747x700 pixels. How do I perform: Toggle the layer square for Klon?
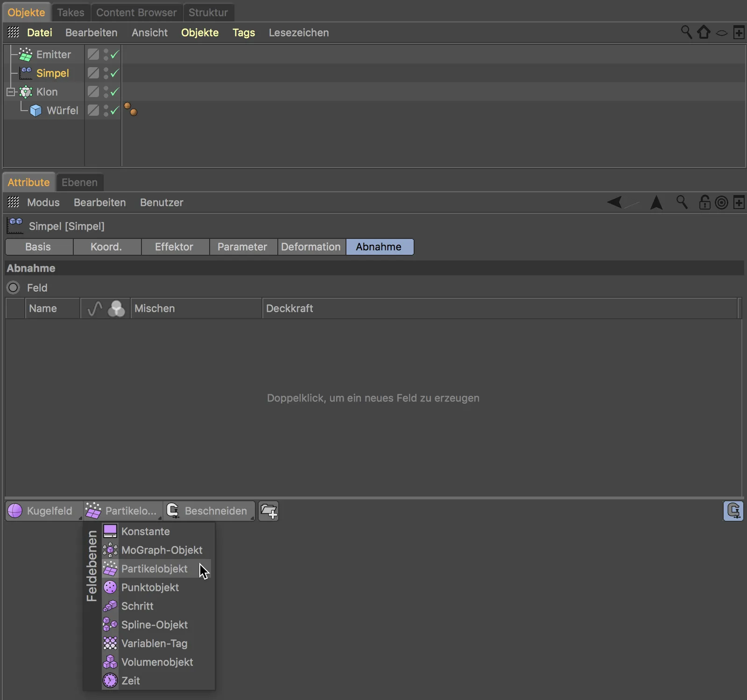pos(93,92)
